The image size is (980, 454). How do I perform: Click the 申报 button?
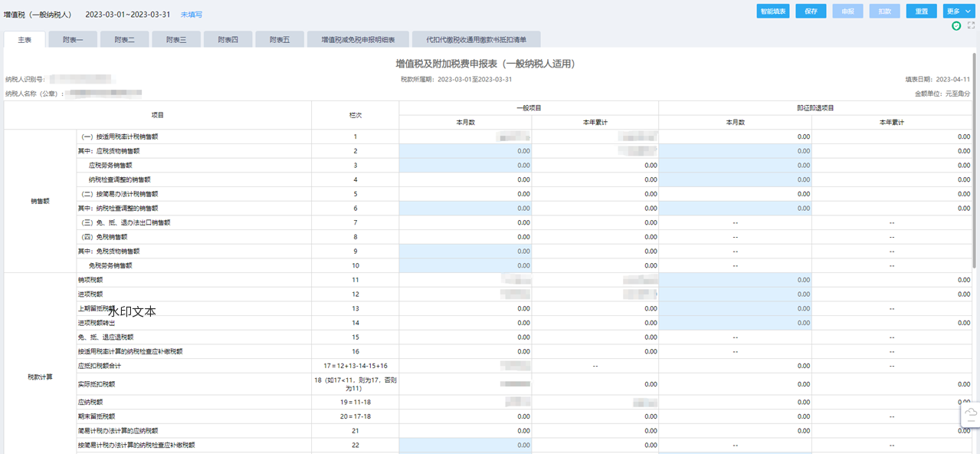(x=847, y=12)
